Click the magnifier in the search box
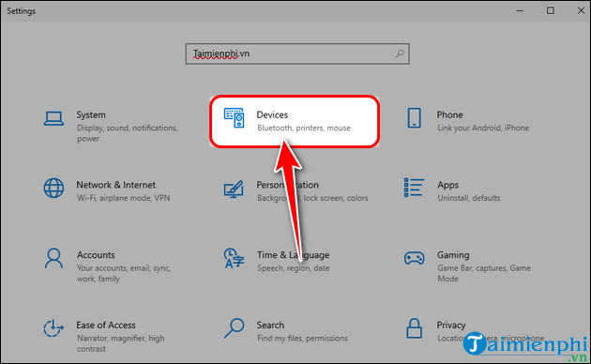This screenshot has width=591, height=364. [x=400, y=53]
